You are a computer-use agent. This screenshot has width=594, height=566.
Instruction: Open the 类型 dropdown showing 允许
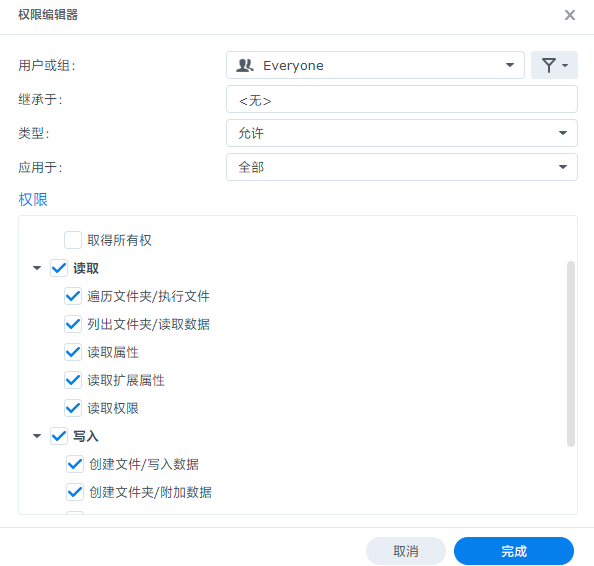point(402,133)
